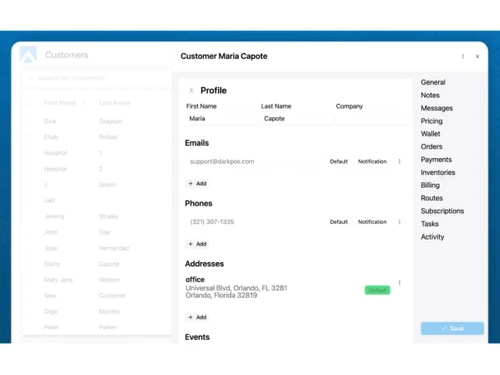
Task: Click the Last Name column header
Action: [x=115, y=103]
